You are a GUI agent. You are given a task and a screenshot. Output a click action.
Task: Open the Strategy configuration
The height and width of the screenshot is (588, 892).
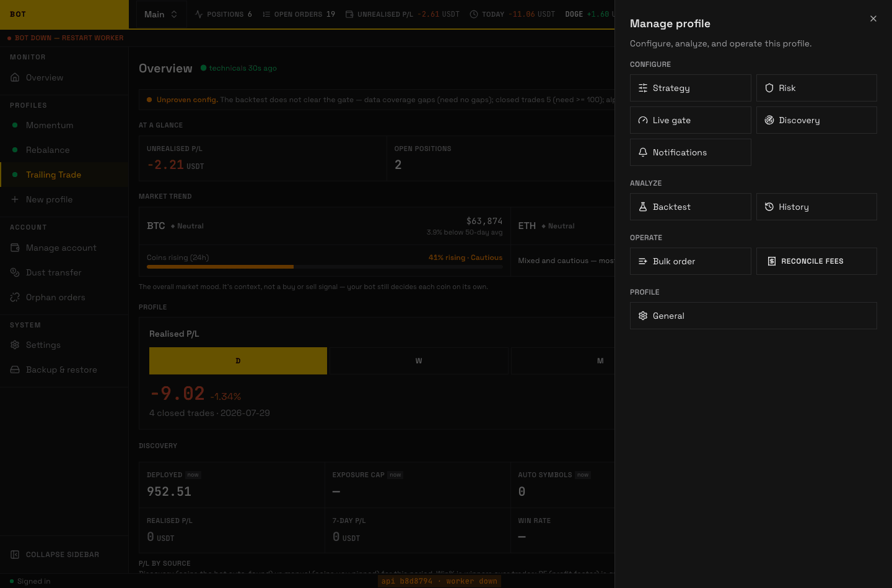690,88
